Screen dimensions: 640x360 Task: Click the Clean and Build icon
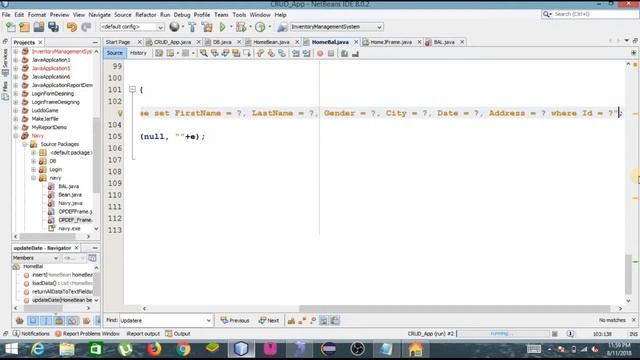click(x=207, y=27)
